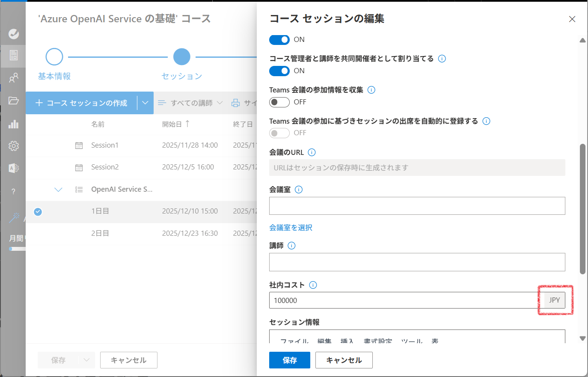The width and height of the screenshot is (588, 377).
Task: Open the すべての講師 filter dropdown
Action: 190,103
